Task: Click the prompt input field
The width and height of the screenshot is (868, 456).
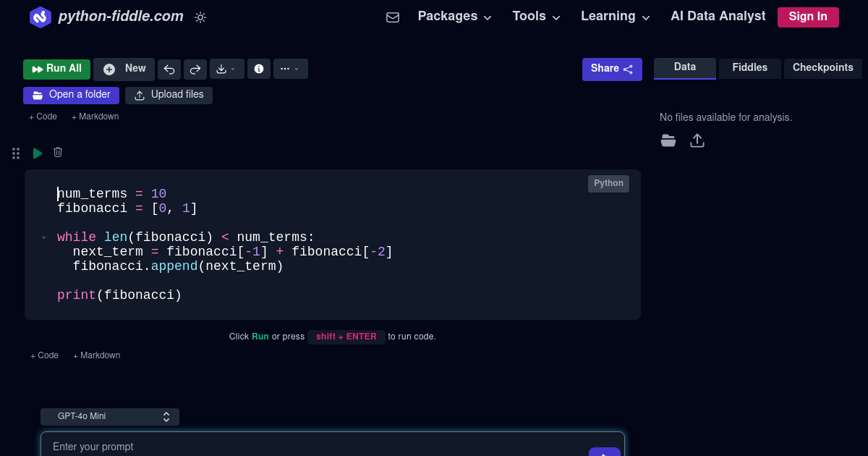Action: coord(289,447)
